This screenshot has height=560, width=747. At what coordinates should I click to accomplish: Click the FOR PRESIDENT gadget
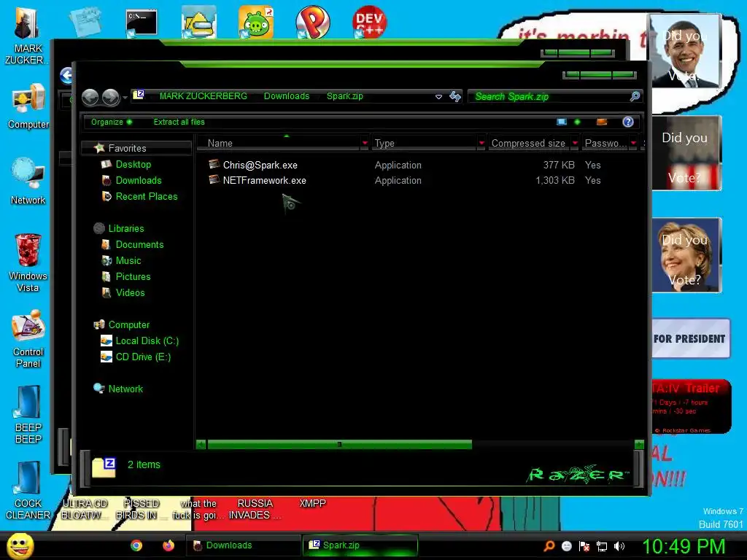[x=690, y=338]
